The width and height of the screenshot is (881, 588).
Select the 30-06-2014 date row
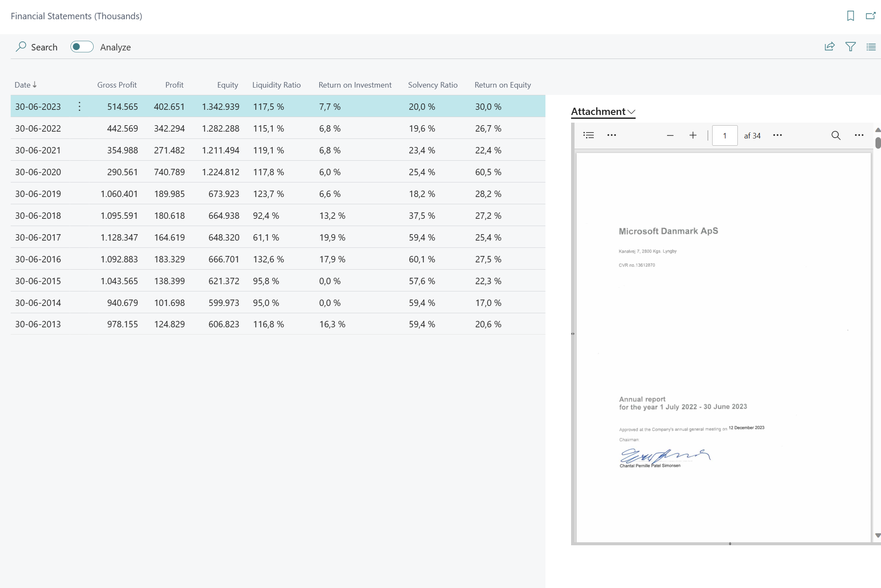[x=278, y=303]
